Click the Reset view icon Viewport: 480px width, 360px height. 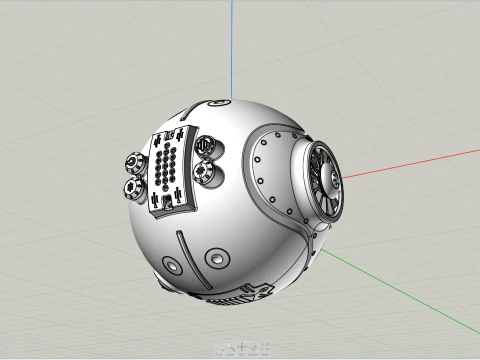[265, 347]
